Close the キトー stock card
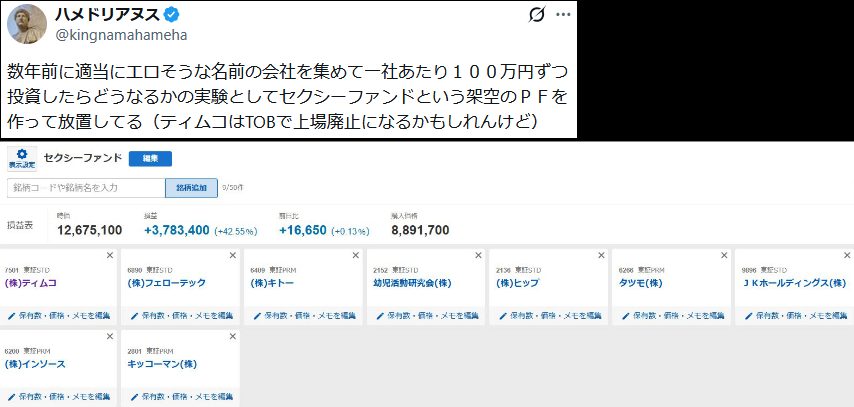 click(x=355, y=256)
